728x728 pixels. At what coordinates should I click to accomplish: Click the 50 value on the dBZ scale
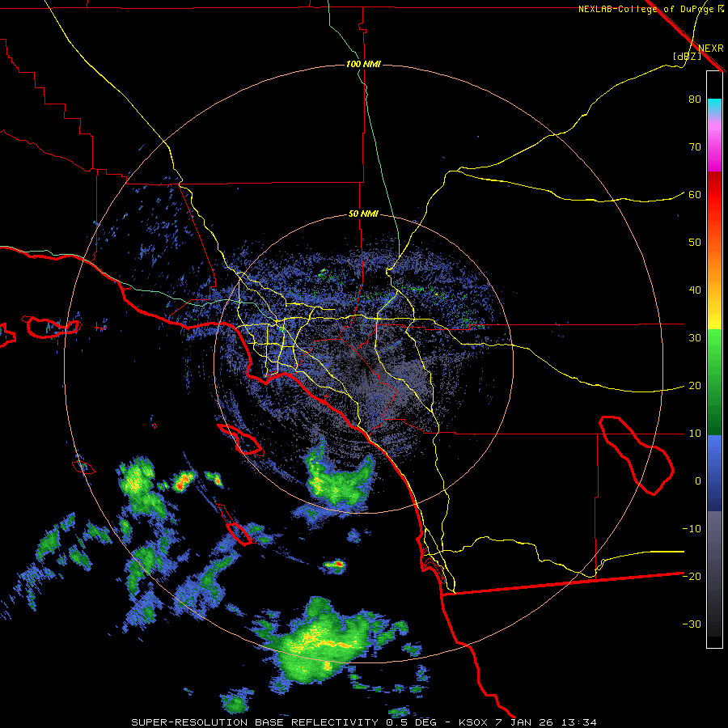(x=695, y=243)
